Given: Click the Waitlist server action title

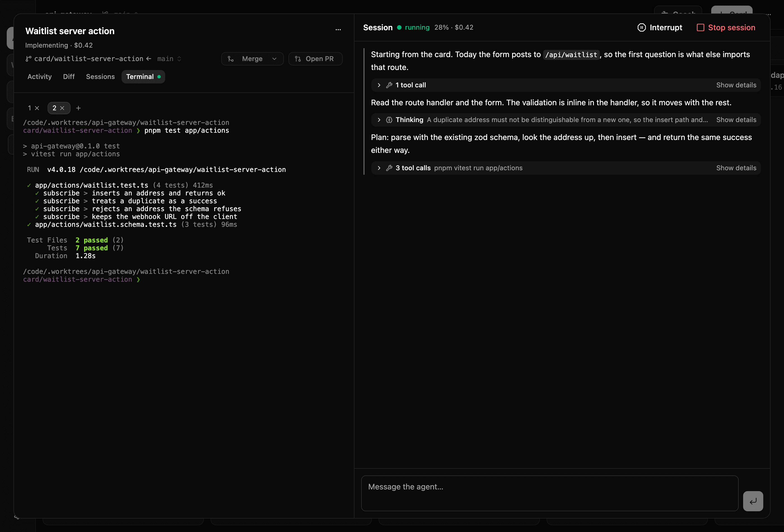Looking at the screenshot, I should [x=70, y=31].
